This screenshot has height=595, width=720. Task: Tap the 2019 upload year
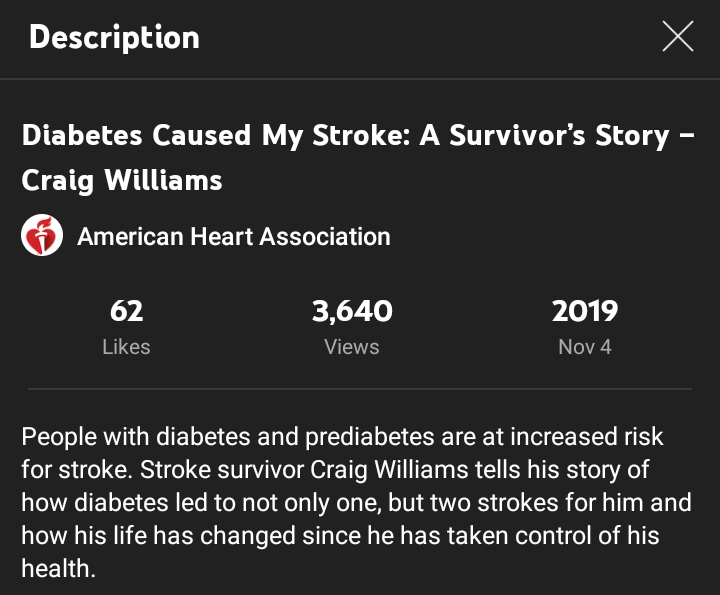point(585,311)
